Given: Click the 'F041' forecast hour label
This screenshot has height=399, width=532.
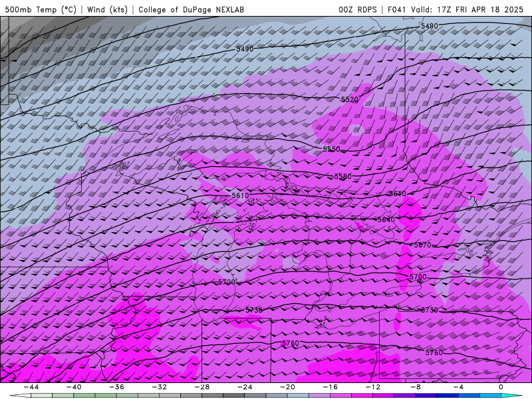Looking at the screenshot, I should point(396,9).
